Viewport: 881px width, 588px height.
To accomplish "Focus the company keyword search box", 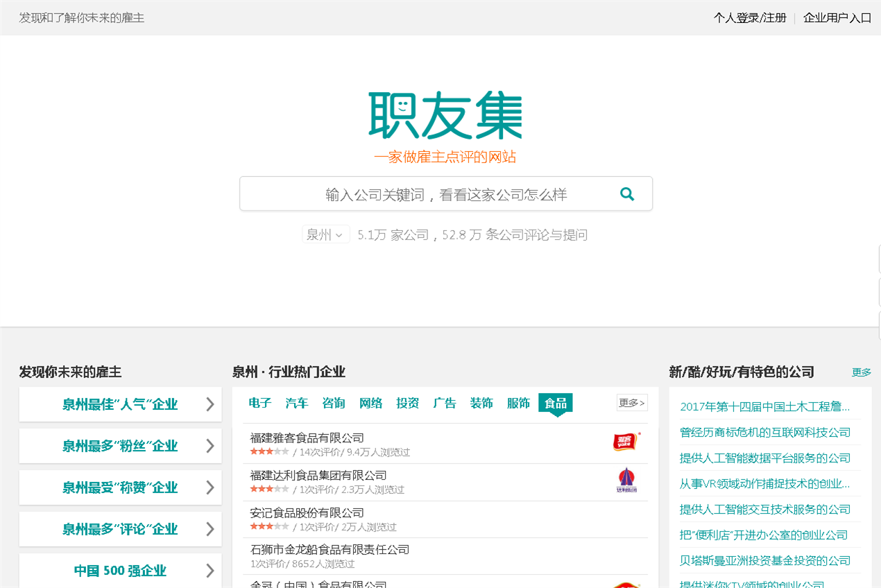I will pos(446,193).
